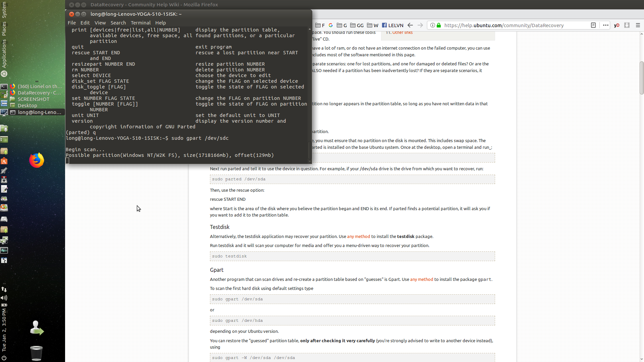Click the Firefox desktop icon
Image resolution: width=644 pixels, height=362 pixels.
[37, 160]
